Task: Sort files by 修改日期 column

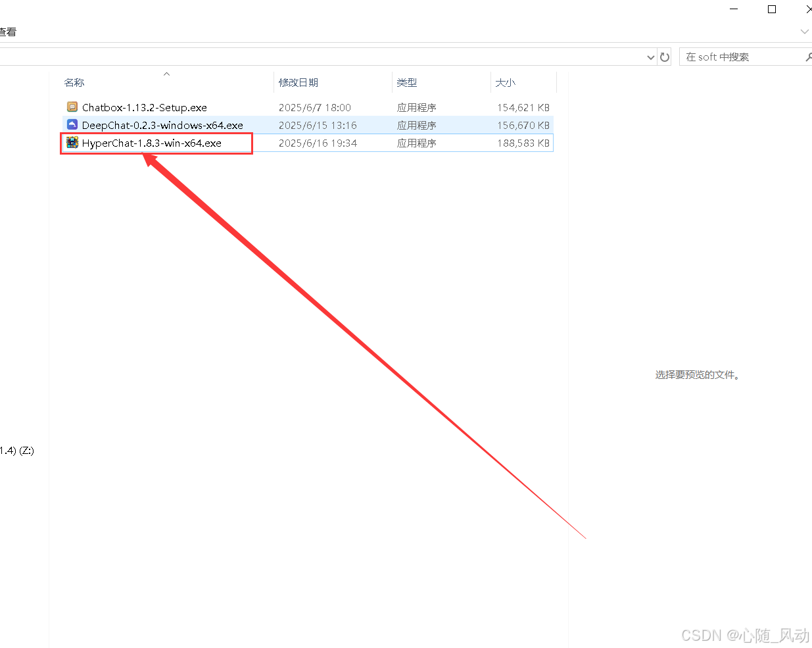Action: 299,82
